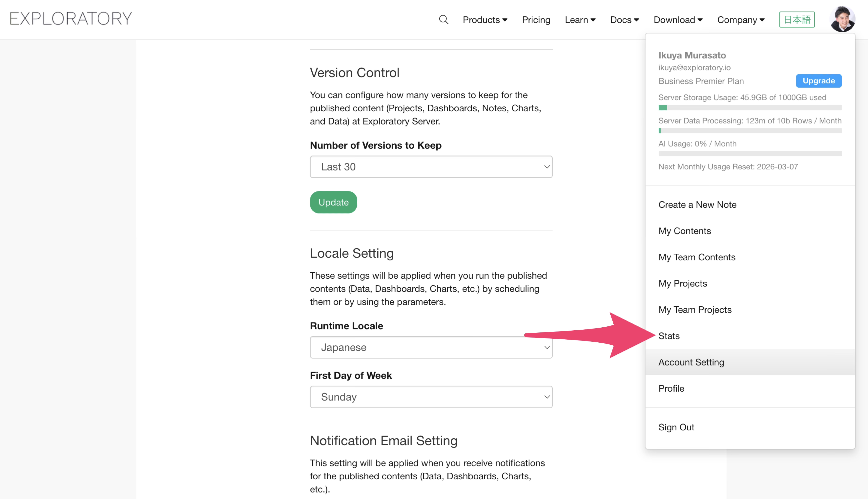Open the Runtime Locale select box
868x499 pixels.
click(431, 347)
